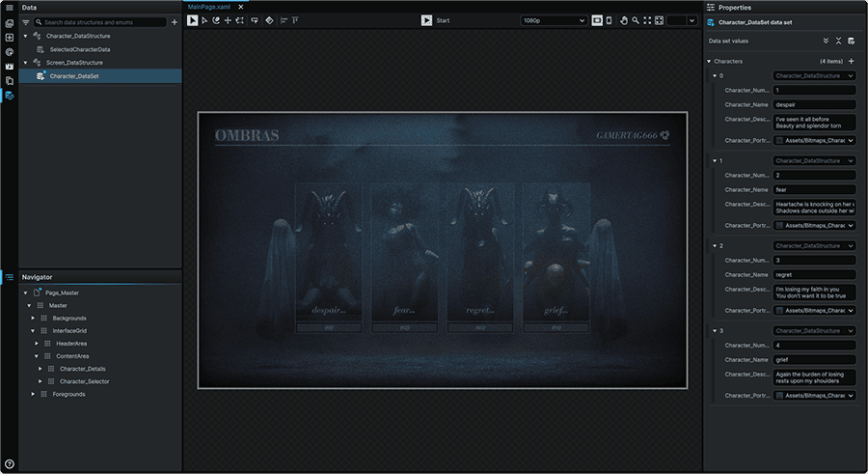
Task: Open the hamburger menu at top-left
Action: (9, 7)
